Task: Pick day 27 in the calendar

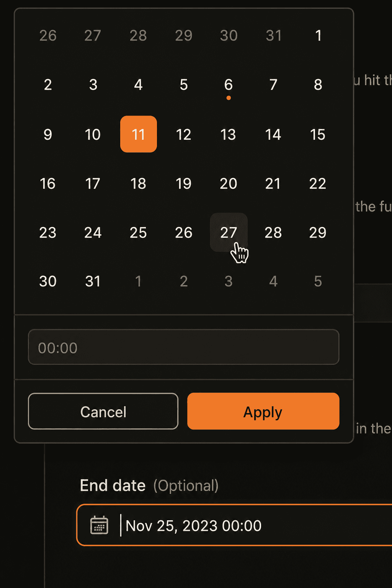Action: pos(229,232)
